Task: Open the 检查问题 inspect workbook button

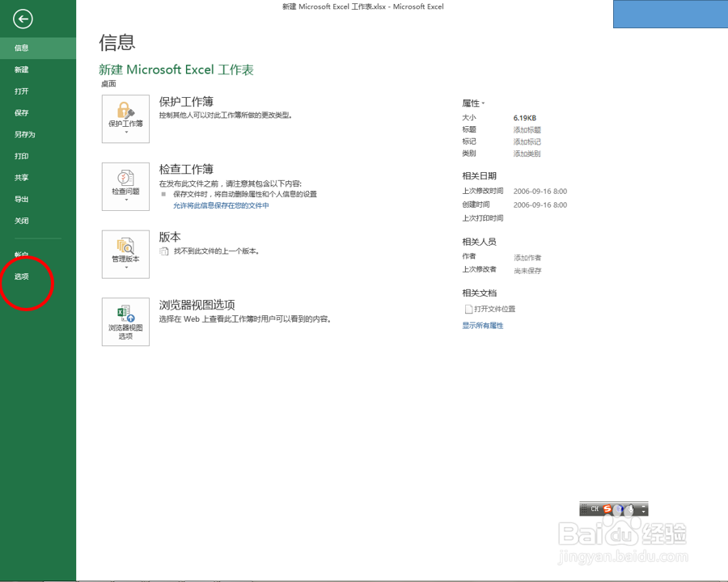Action: (125, 187)
